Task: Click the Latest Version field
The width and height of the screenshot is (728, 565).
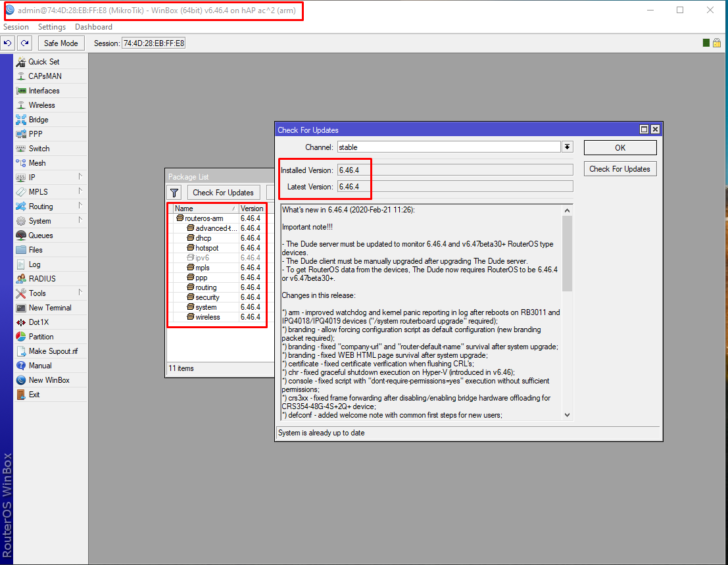Action: pyautogui.click(x=455, y=187)
